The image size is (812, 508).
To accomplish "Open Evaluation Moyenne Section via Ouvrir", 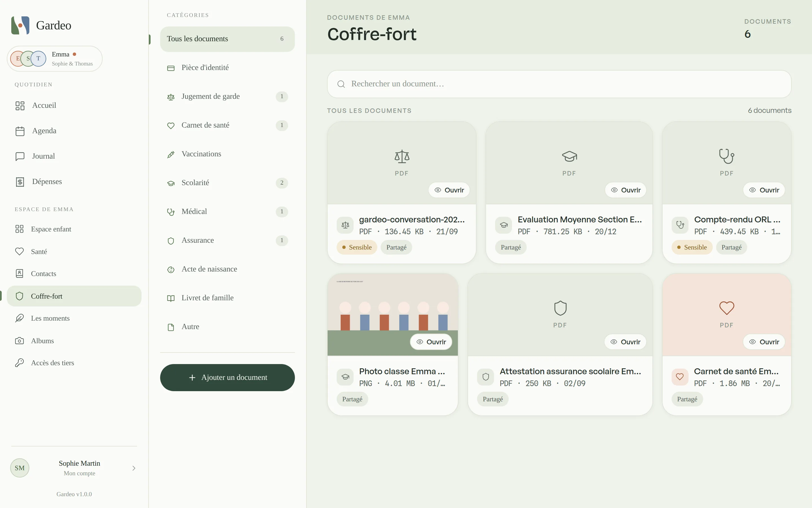I will 625,190.
